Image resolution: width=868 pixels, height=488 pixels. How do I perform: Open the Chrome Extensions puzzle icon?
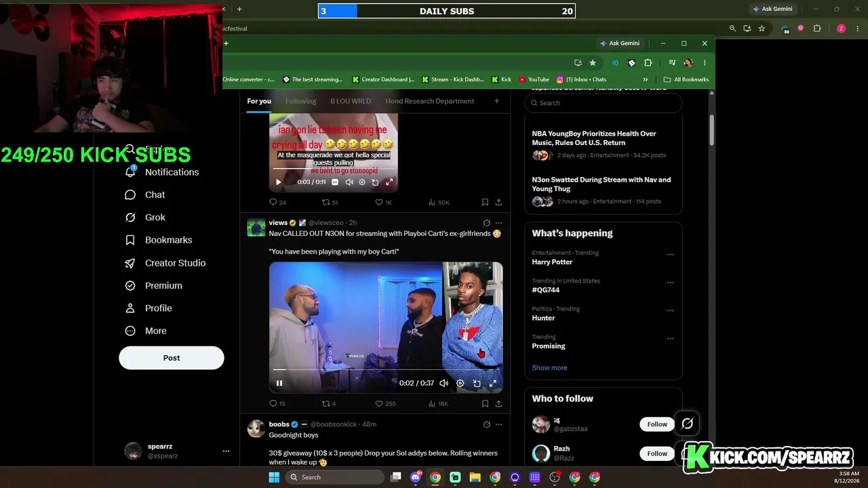(648, 62)
